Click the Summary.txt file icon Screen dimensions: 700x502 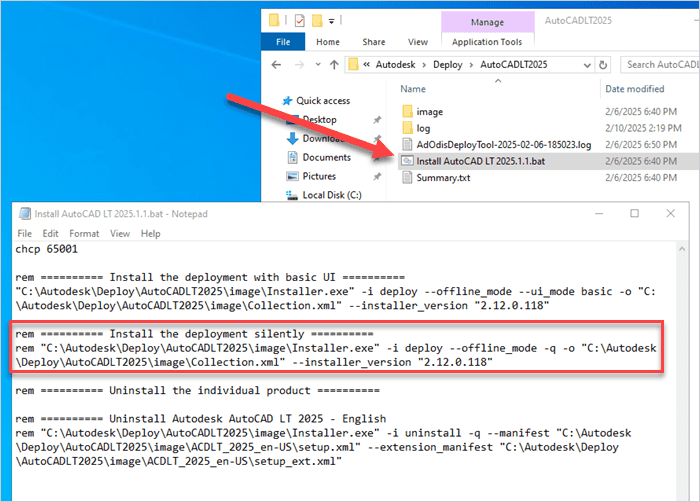(407, 178)
